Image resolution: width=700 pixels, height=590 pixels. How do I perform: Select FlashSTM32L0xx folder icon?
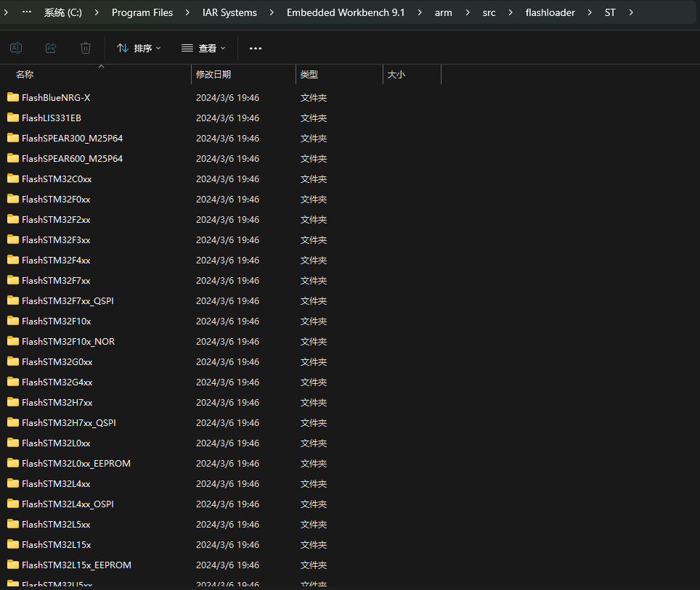[13, 443]
